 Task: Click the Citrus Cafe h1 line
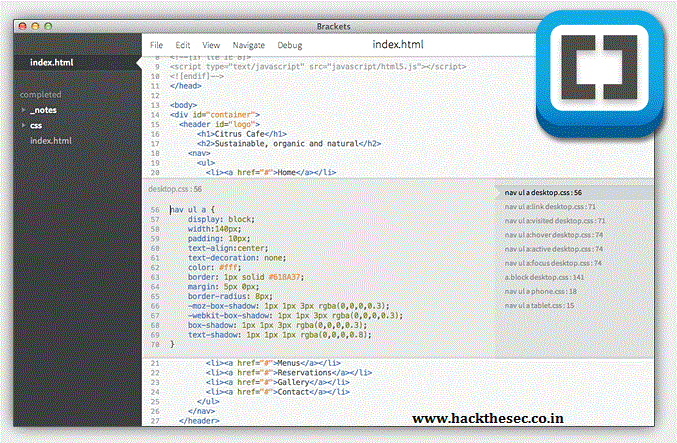242,134
